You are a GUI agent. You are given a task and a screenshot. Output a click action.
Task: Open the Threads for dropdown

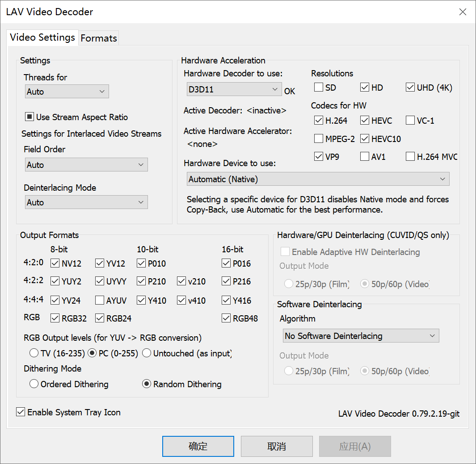[x=67, y=92]
